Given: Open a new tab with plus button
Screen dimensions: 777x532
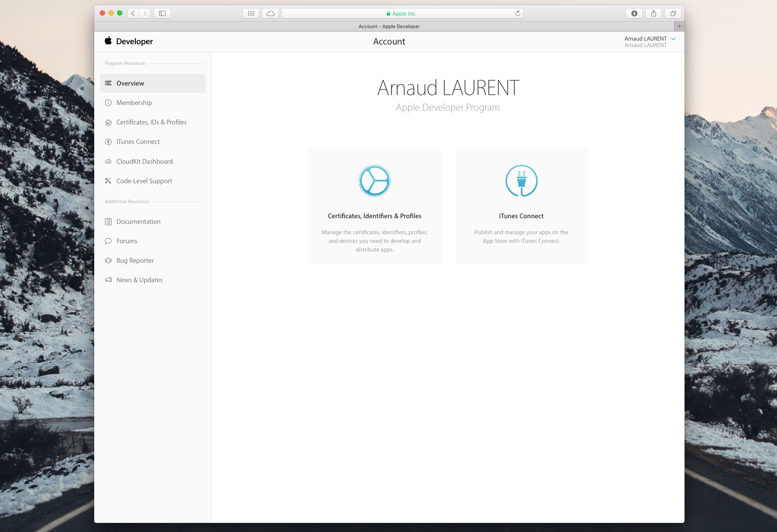Looking at the screenshot, I should (x=679, y=26).
